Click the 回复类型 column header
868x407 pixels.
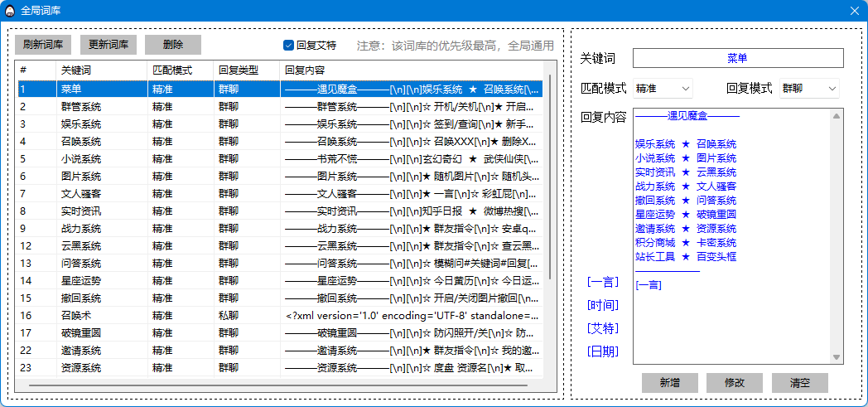[247, 70]
